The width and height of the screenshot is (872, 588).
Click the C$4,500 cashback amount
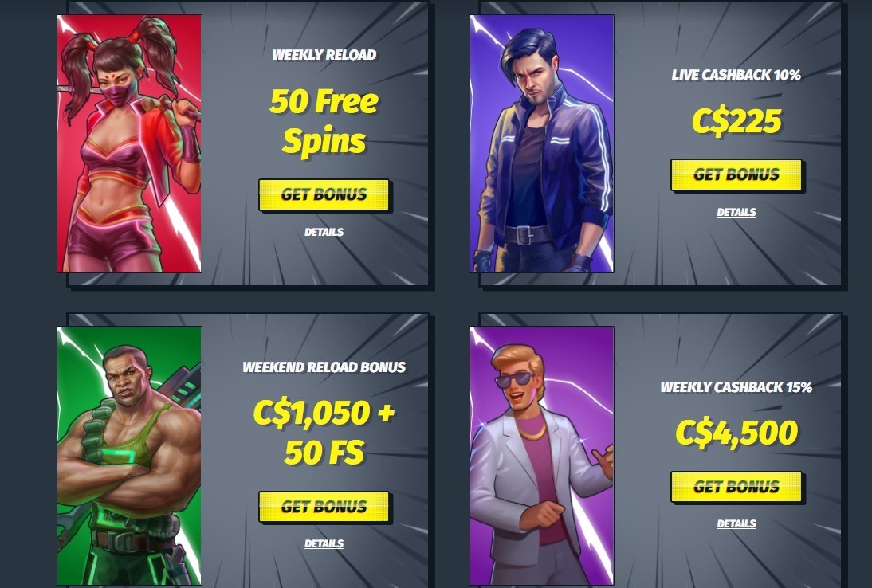click(736, 433)
